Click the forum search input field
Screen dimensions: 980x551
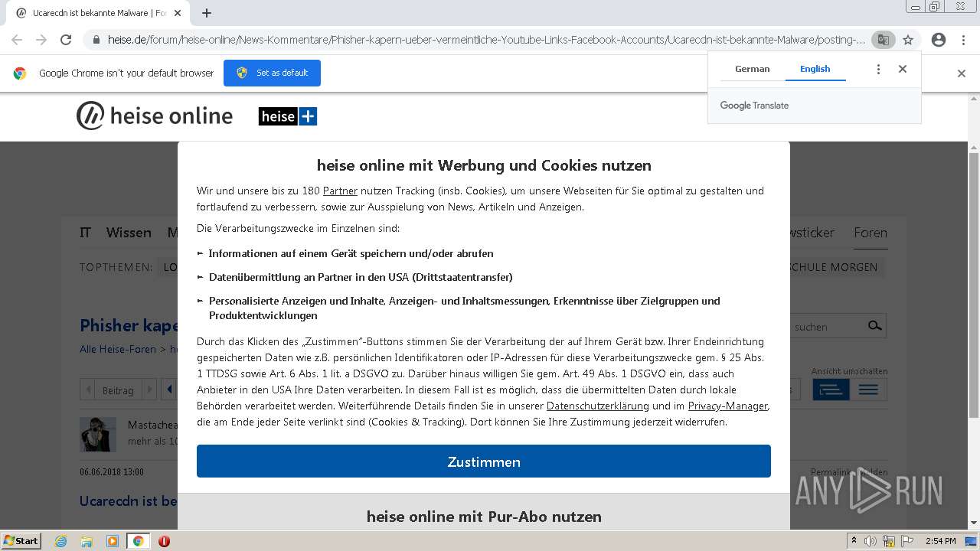(828, 327)
